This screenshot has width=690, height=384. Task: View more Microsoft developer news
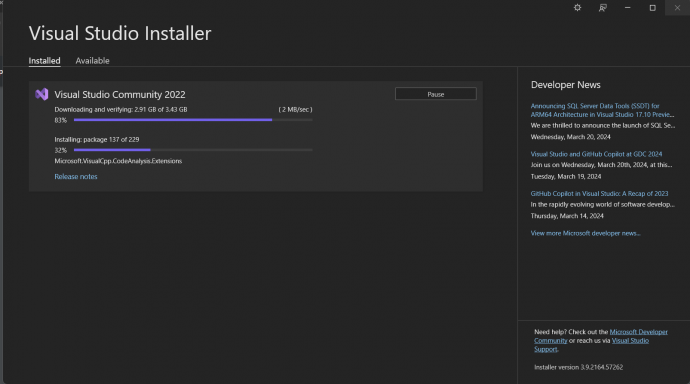(x=585, y=233)
